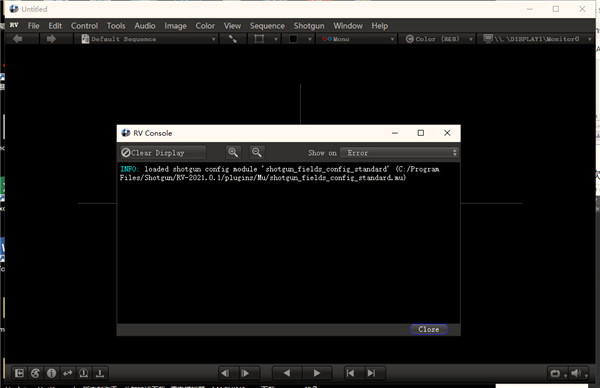600x388 pixels.
Task: Open the Shotgun menu
Action: 309,26
